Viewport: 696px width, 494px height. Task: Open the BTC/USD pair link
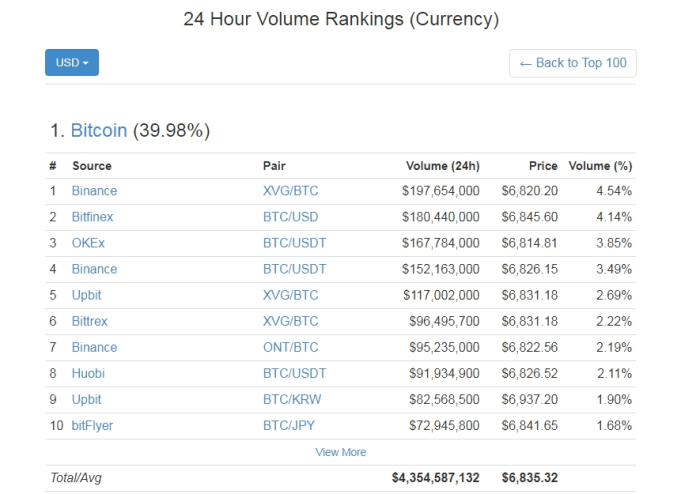click(291, 217)
